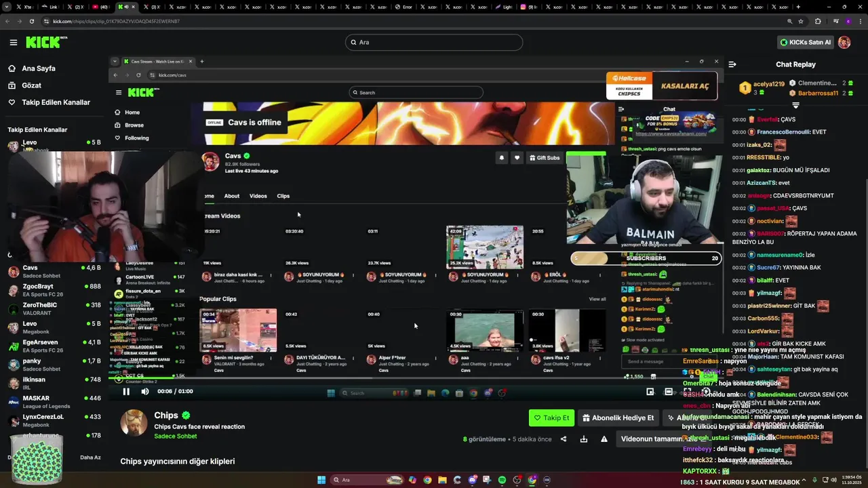Toggle theater mode on the clip player
868x488 pixels.
669,391
